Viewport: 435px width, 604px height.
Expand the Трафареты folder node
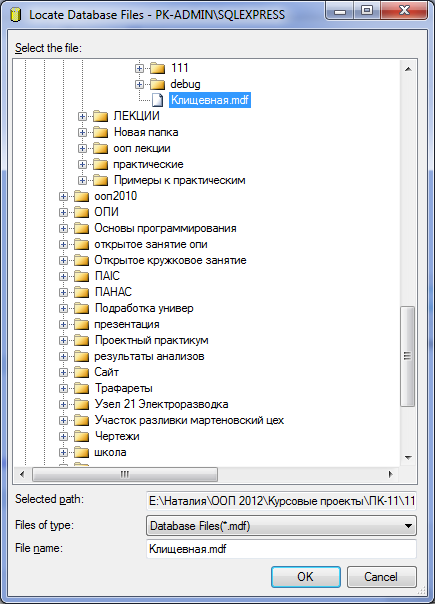[x=63, y=388]
